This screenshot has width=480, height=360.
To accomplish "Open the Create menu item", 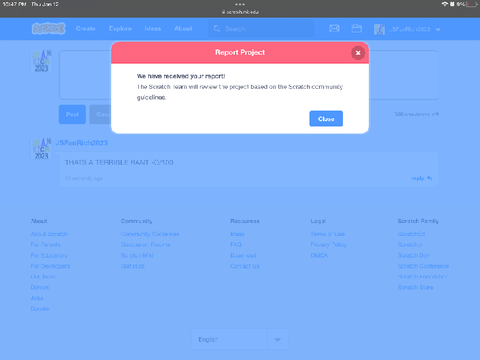I will click(x=86, y=29).
